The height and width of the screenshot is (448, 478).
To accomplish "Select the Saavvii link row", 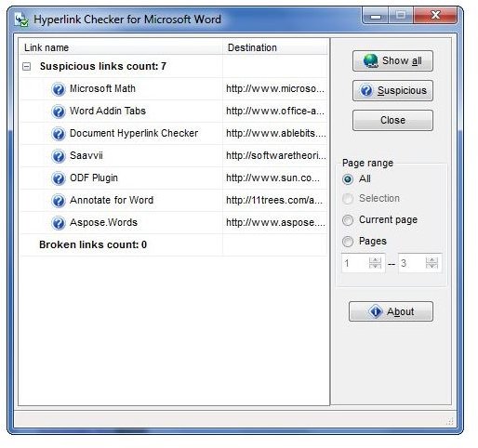I will pyautogui.click(x=174, y=156).
